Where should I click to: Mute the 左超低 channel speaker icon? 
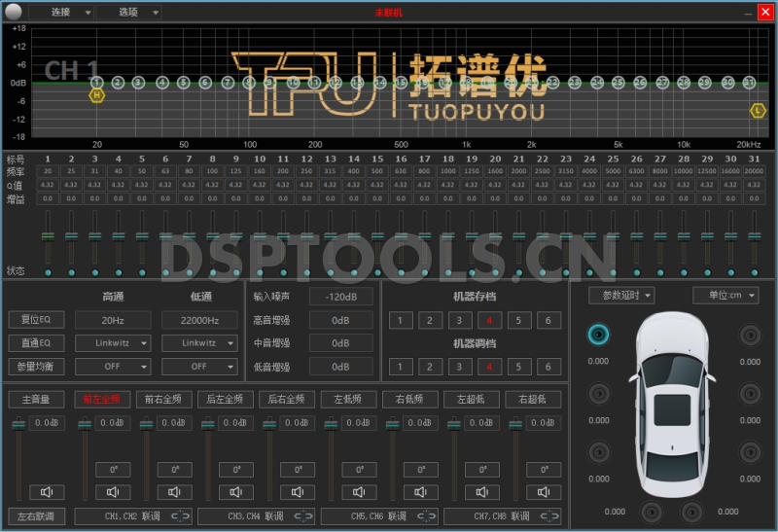(x=481, y=492)
